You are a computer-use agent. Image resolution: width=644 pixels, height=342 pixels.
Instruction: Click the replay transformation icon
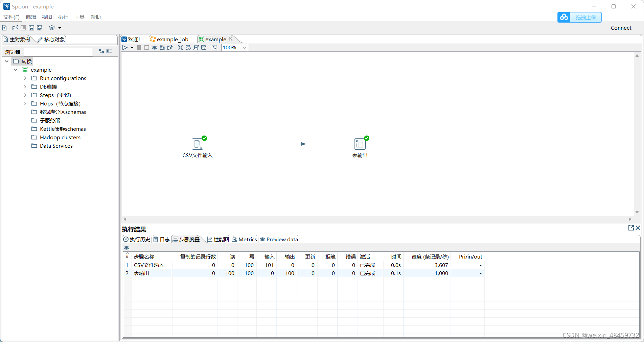pos(170,48)
